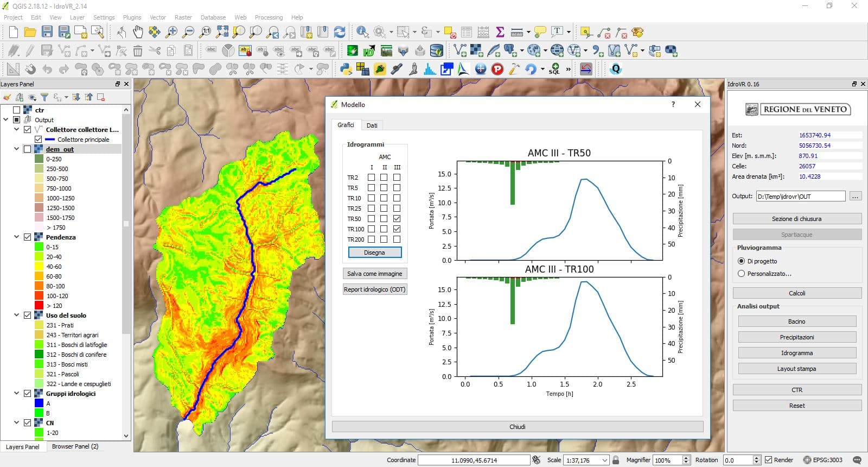Collapse the dem_out layer tree
The width and height of the screenshot is (868, 467).
click(x=17, y=149)
